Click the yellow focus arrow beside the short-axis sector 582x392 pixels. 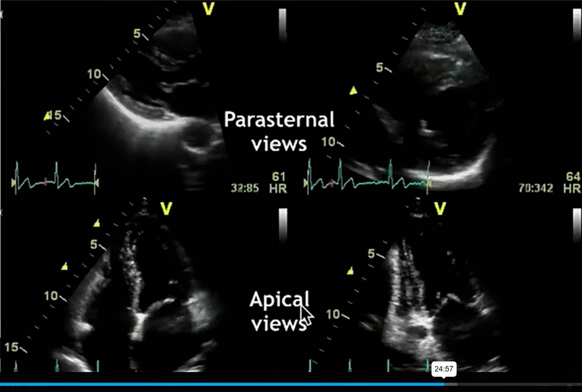353,91
